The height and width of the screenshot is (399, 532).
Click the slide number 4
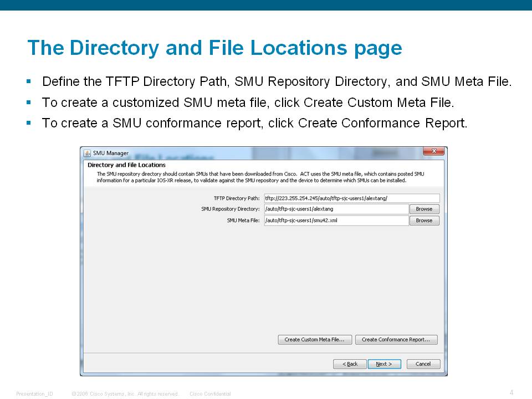pos(511,392)
